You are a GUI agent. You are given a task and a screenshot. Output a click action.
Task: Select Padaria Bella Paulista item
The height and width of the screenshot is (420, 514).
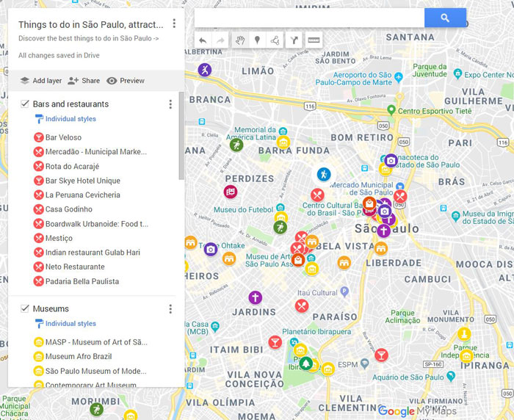coord(76,281)
